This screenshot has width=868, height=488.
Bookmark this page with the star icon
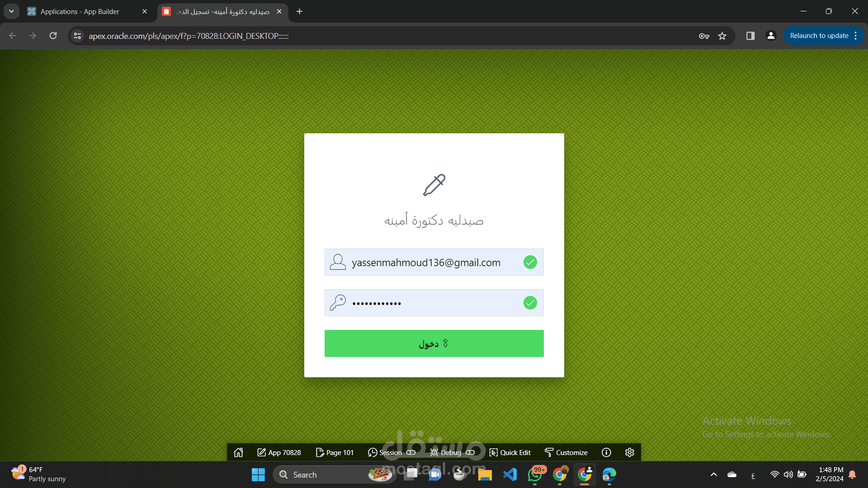click(x=722, y=36)
